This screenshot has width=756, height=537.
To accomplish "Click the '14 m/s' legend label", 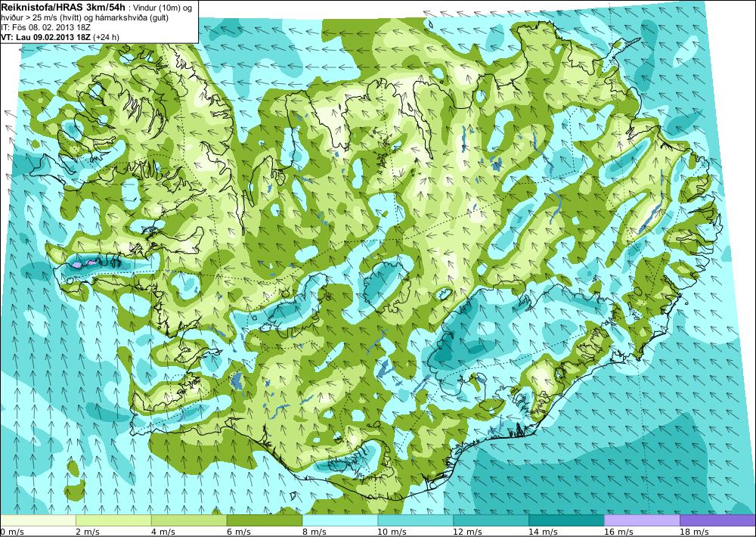I will (x=543, y=532).
